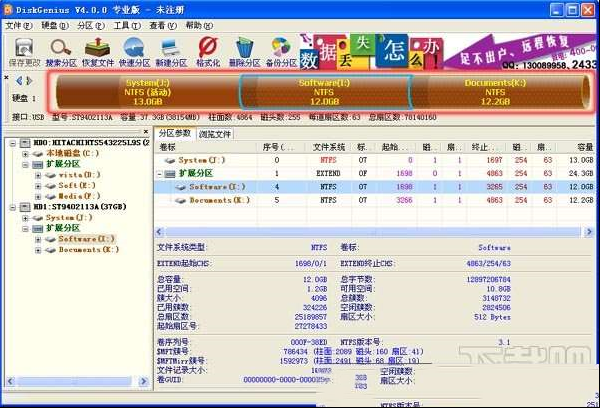This screenshot has height=408, width=600.
Task: Collapse the HD1 ST9402113A disk node
Action: (x=13, y=207)
